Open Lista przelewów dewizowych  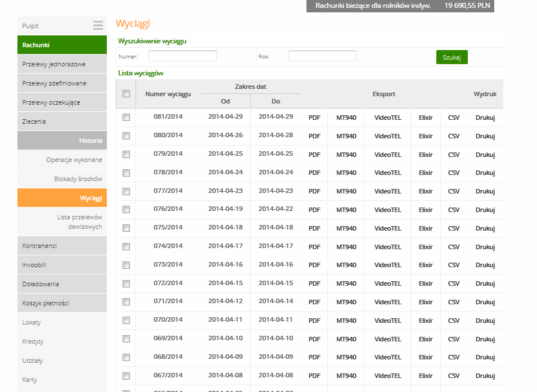pos(62,222)
